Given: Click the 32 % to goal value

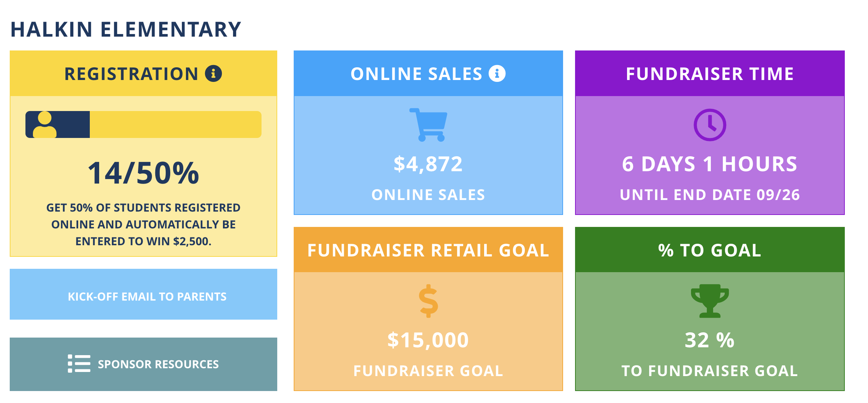Looking at the screenshot, I should pos(709,340).
